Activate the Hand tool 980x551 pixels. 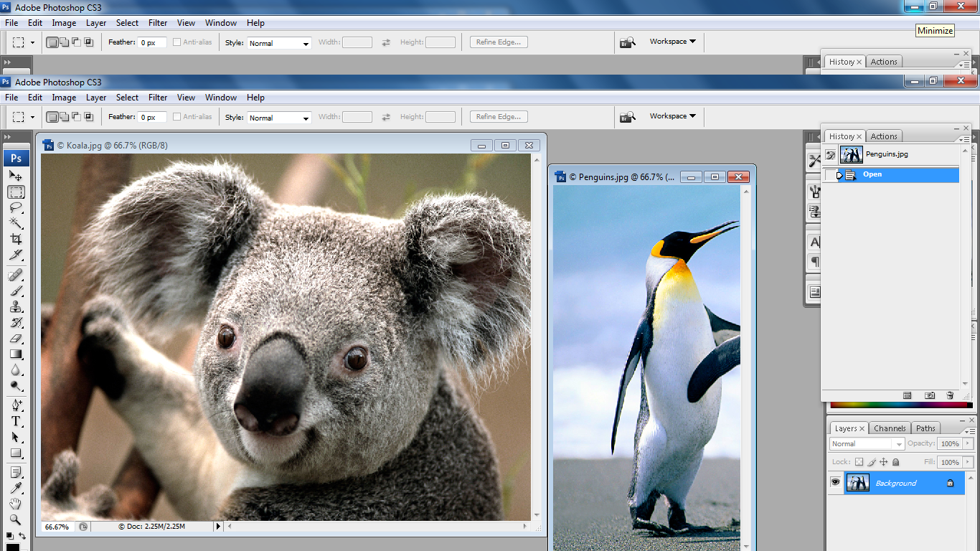(16, 504)
